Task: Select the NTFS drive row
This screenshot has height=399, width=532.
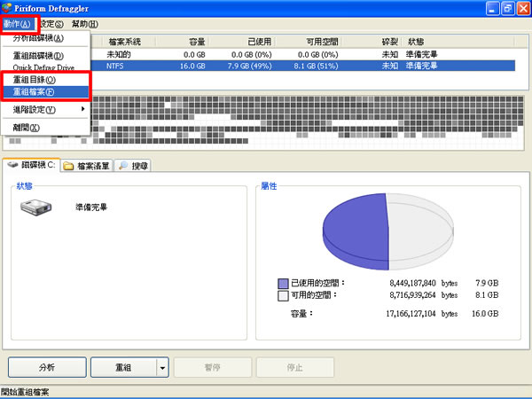Action: pos(302,66)
